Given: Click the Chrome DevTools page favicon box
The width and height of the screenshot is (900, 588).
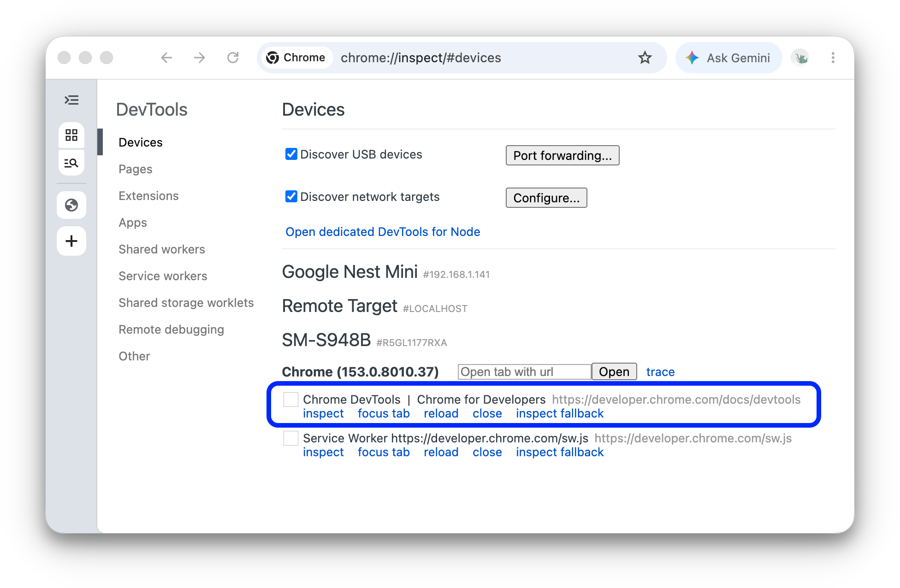Looking at the screenshot, I should point(291,400).
